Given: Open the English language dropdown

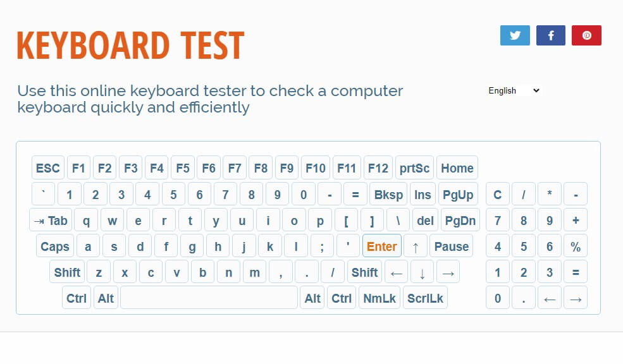Looking at the screenshot, I should tap(514, 90).
